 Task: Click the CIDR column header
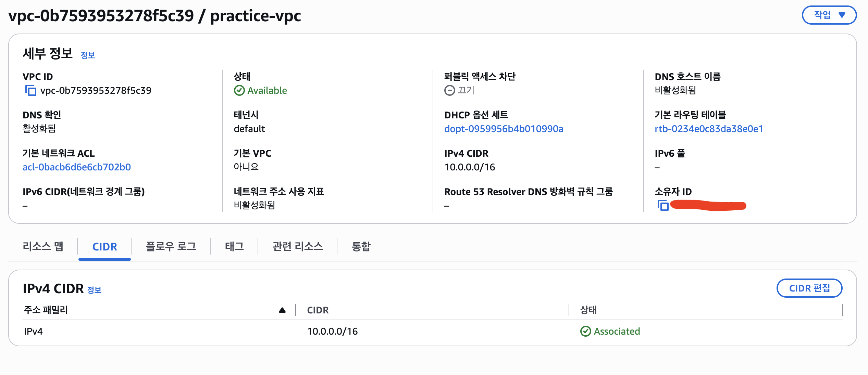coord(318,310)
